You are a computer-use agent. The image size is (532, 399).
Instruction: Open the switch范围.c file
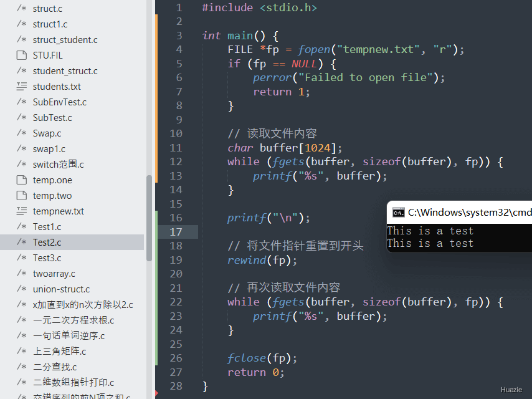59,165
